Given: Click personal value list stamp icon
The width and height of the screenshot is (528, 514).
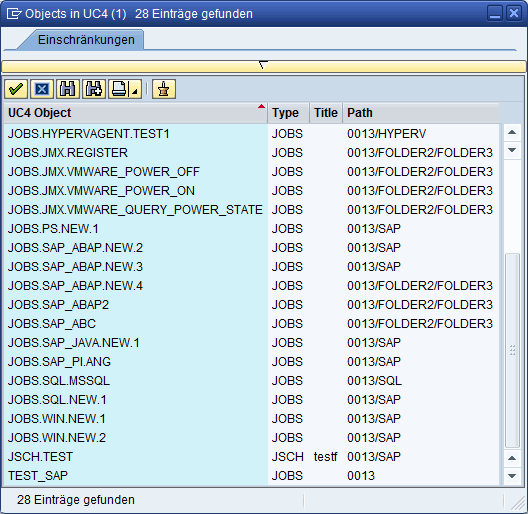Looking at the screenshot, I should pyautogui.click(x=164, y=89).
